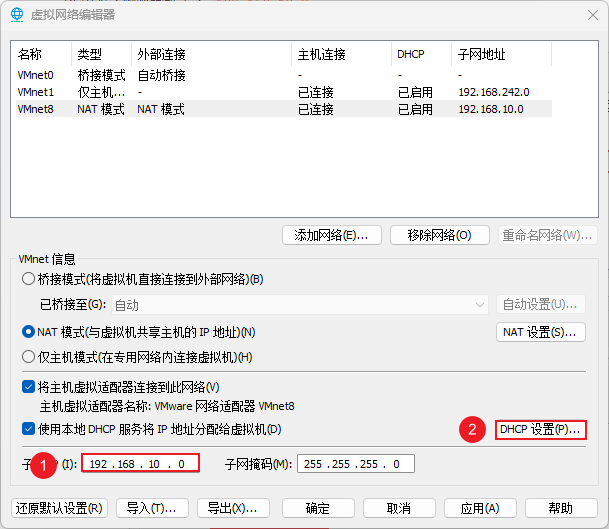Open NAT 设置 dialog
The image size is (609, 529).
coord(540,332)
